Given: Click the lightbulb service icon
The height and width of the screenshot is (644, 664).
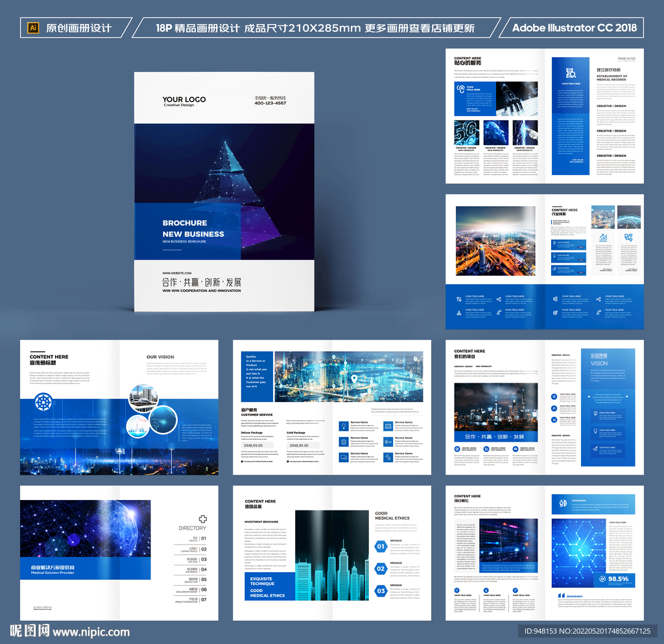Looking at the screenshot, I should 344,426.
